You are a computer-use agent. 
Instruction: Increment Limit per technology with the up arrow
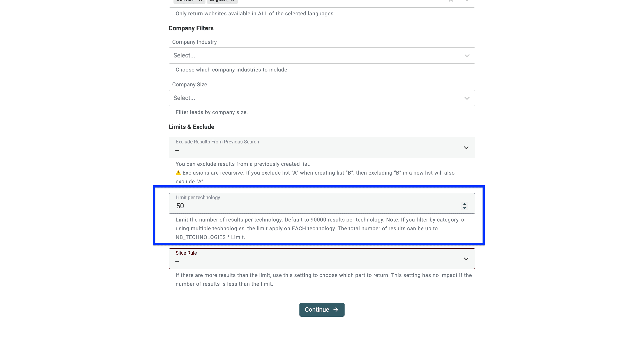[x=464, y=204]
